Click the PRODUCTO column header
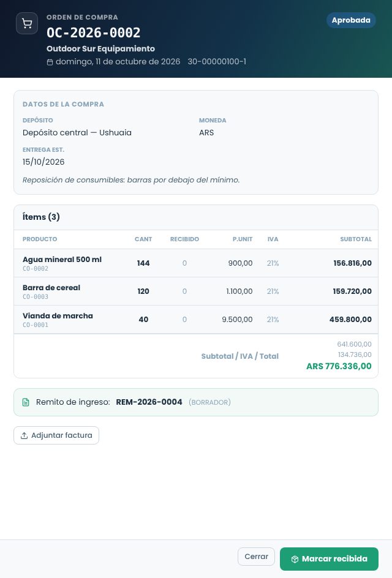This screenshot has width=392, height=578. [40, 239]
